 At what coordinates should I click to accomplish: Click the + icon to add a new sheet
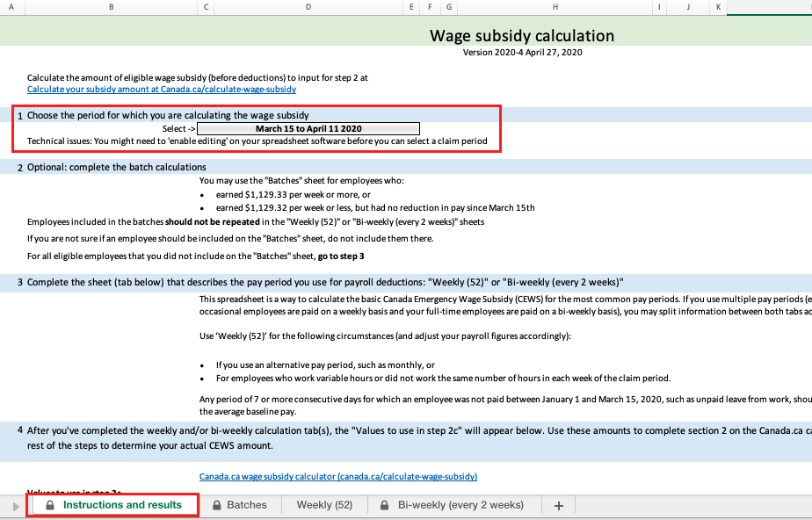(557, 504)
